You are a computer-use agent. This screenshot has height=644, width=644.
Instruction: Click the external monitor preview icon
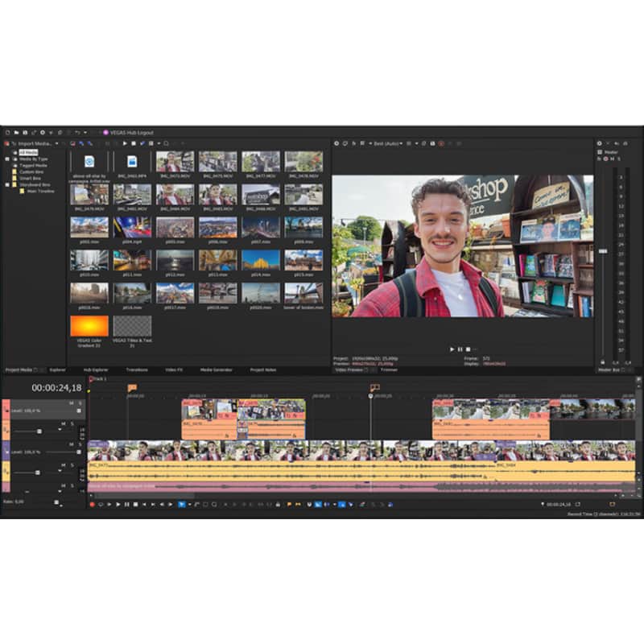point(345,143)
